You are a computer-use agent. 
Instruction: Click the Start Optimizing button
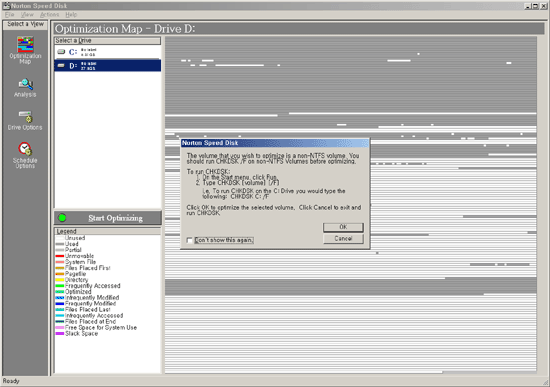coord(108,218)
